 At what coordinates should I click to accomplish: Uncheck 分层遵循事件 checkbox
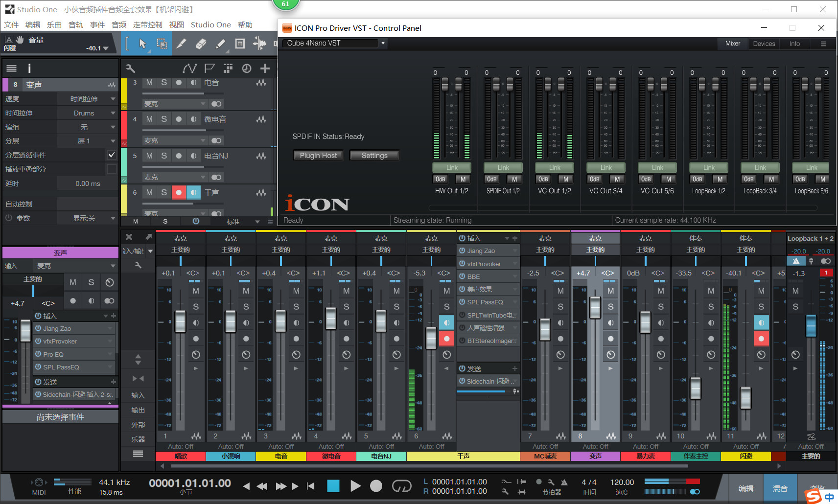point(112,155)
